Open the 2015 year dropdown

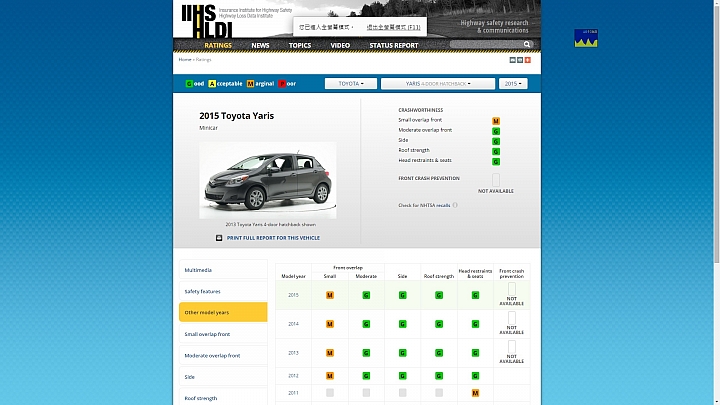click(513, 84)
